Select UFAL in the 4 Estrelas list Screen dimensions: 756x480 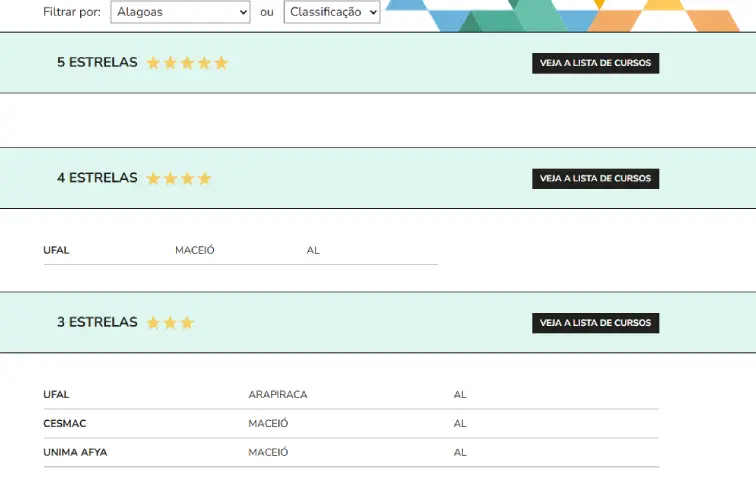[x=56, y=251]
